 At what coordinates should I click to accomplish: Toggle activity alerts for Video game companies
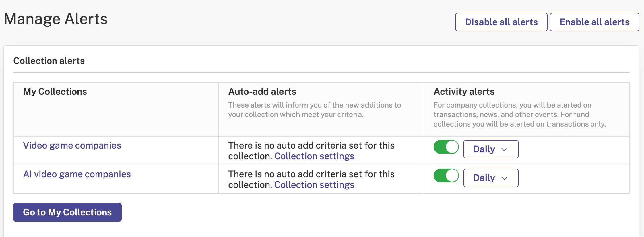tap(446, 147)
